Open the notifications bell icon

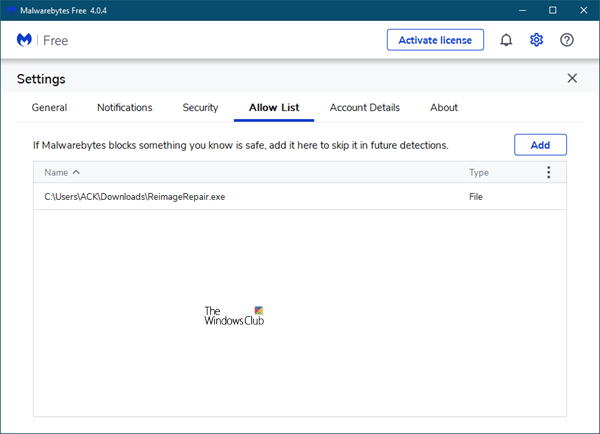(x=506, y=40)
